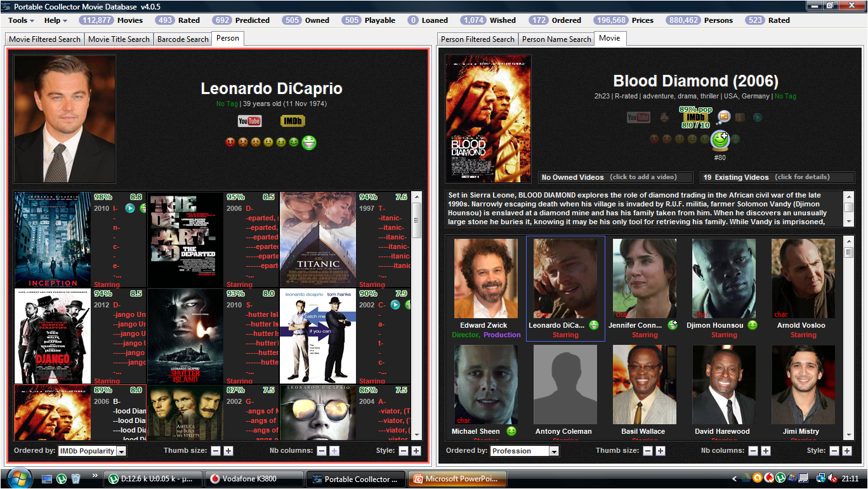
Task: Rate DiCaprio with the yellow neutral smiley
Action: (x=268, y=142)
